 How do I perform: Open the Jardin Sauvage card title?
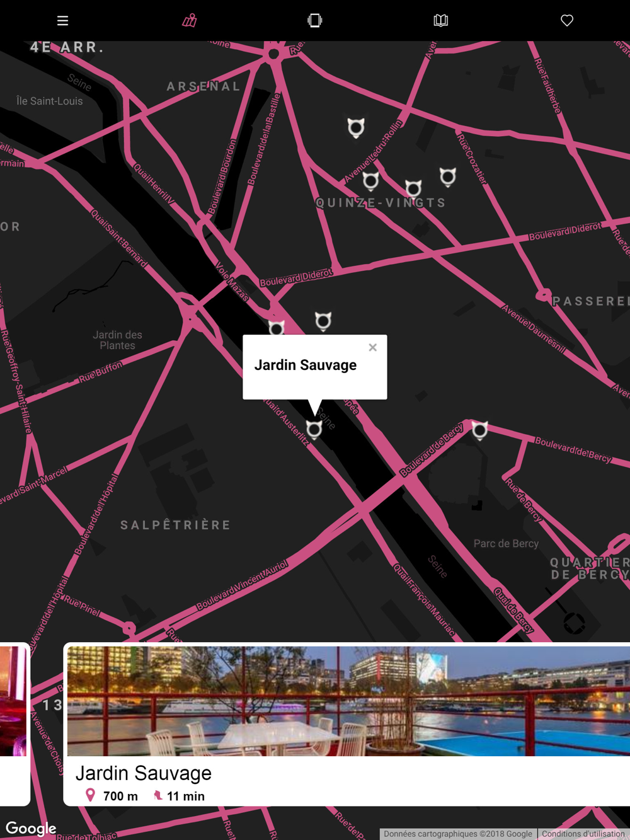pos(144,773)
